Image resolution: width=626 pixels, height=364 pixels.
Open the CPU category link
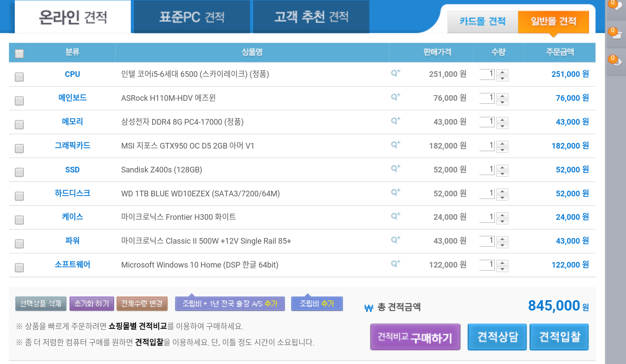pyautogui.click(x=72, y=74)
